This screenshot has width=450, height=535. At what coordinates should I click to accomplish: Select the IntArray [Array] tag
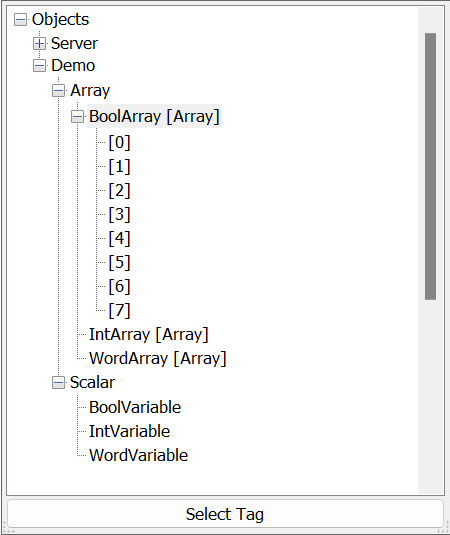point(149,334)
